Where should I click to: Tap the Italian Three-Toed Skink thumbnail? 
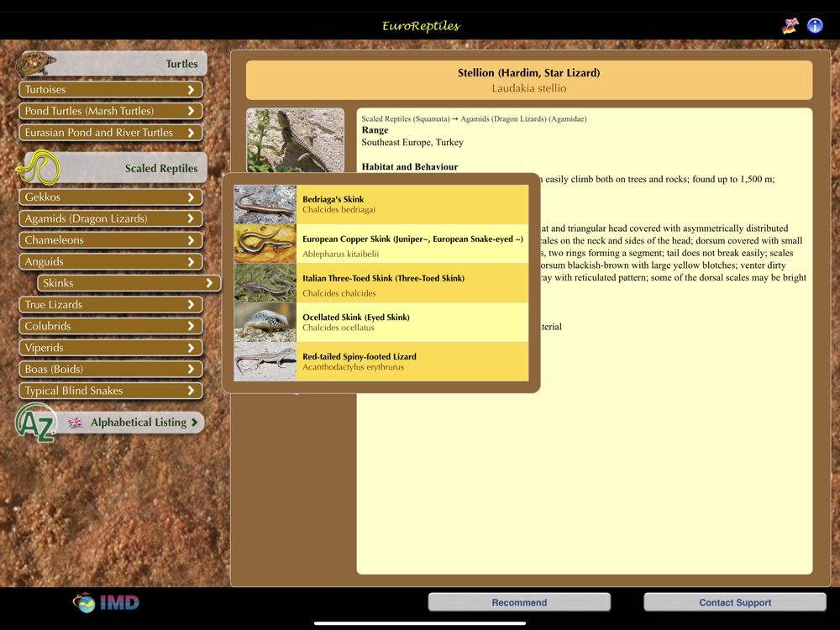pyautogui.click(x=265, y=283)
